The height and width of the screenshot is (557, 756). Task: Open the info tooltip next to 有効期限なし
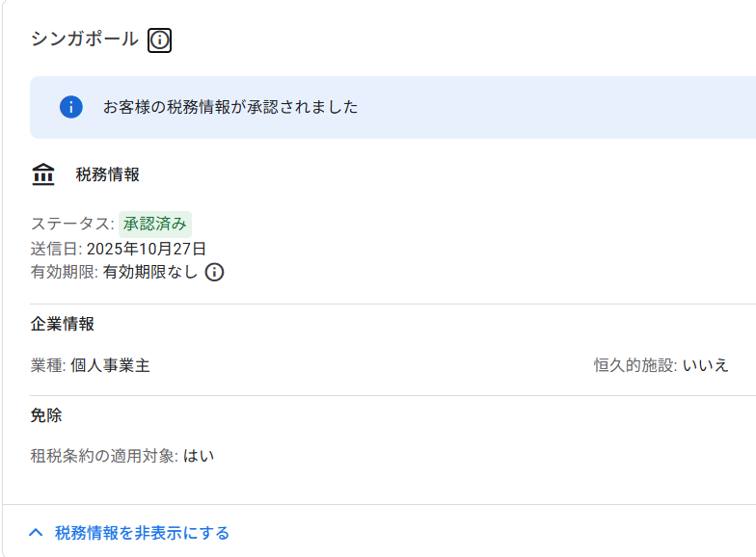(x=215, y=272)
